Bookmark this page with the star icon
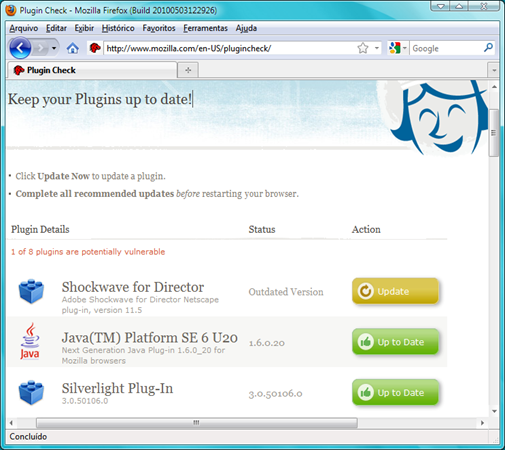The width and height of the screenshot is (505, 450). pos(363,48)
